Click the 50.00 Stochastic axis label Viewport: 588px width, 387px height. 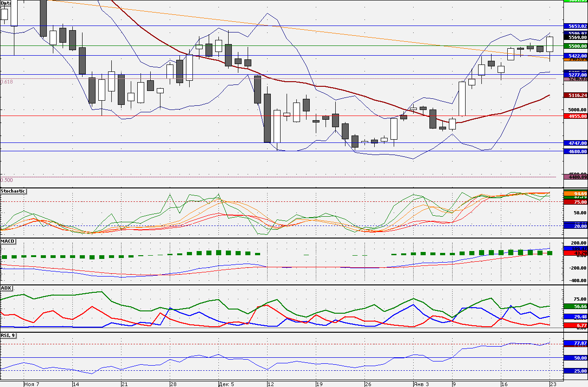click(x=580, y=213)
